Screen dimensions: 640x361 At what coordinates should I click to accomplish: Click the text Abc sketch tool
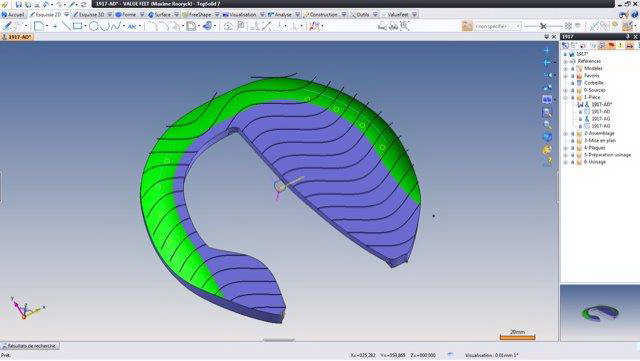[132, 27]
